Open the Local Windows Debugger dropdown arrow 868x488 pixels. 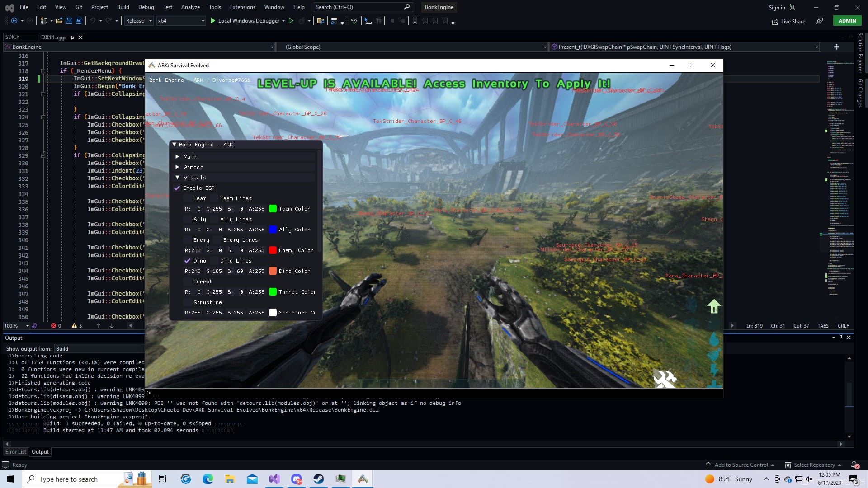(283, 21)
